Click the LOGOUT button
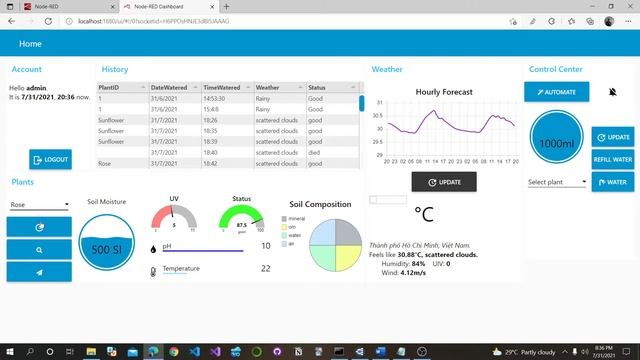640x360 pixels. click(x=51, y=159)
